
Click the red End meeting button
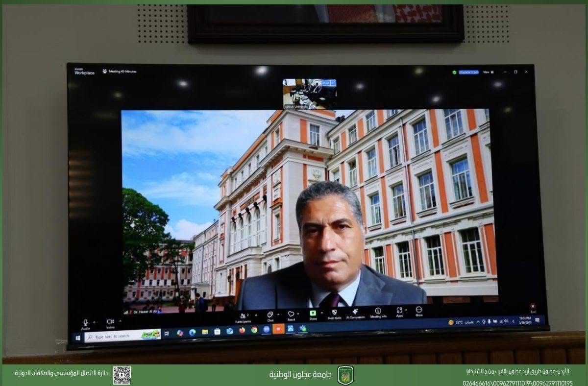(x=533, y=307)
